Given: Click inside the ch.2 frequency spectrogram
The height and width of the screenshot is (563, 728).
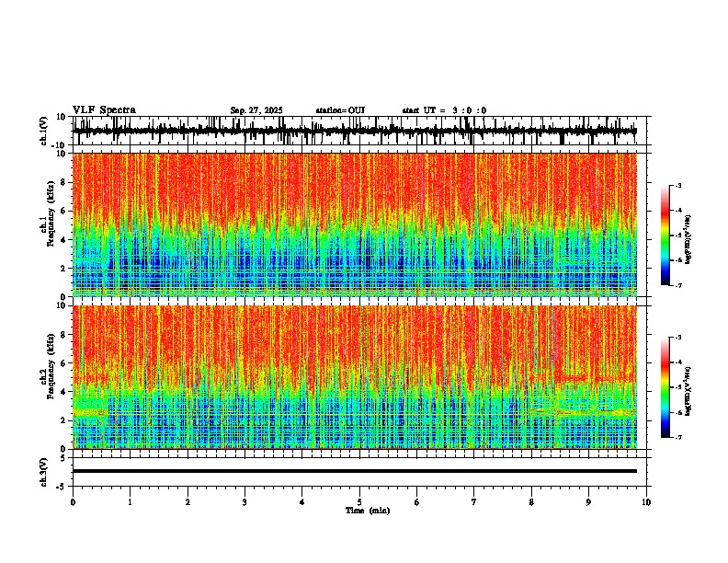Looking at the screenshot, I should pos(355,377).
